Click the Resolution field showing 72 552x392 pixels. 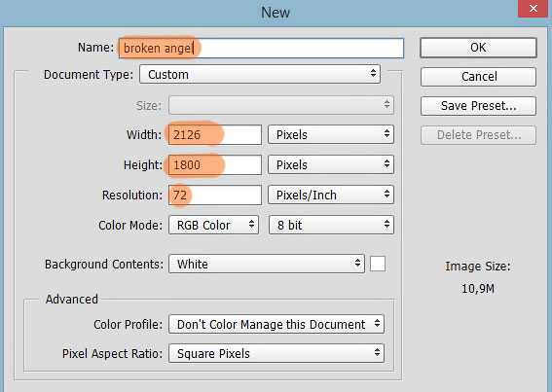215,195
